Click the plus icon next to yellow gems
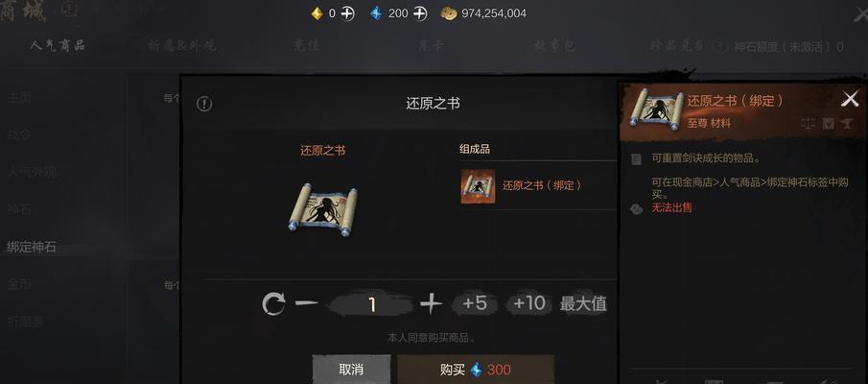Viewport: 868px width, 384px height. 347,13
